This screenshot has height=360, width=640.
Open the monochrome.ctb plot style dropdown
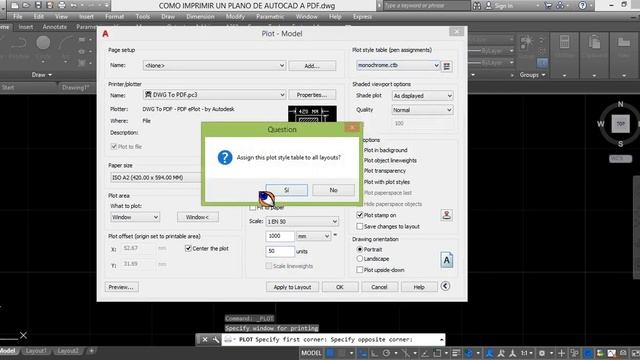[x=398, y=65]
